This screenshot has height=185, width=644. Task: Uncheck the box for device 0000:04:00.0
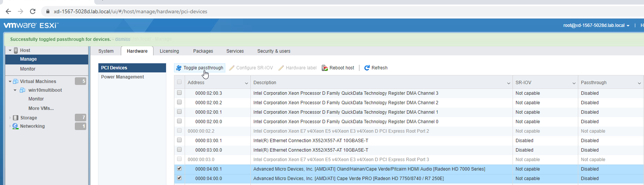[x=179, y=178]
